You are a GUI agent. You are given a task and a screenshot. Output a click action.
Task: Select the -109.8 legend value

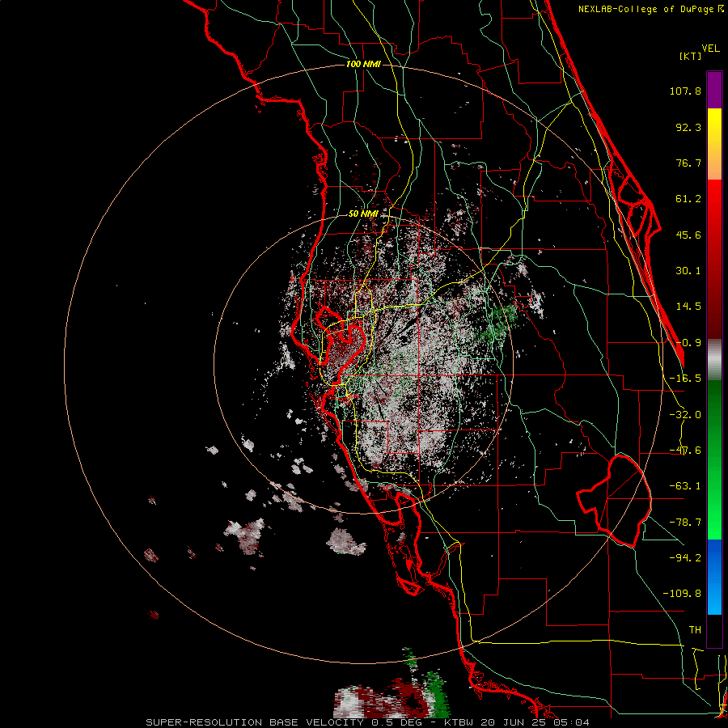(x=682, y=594)
